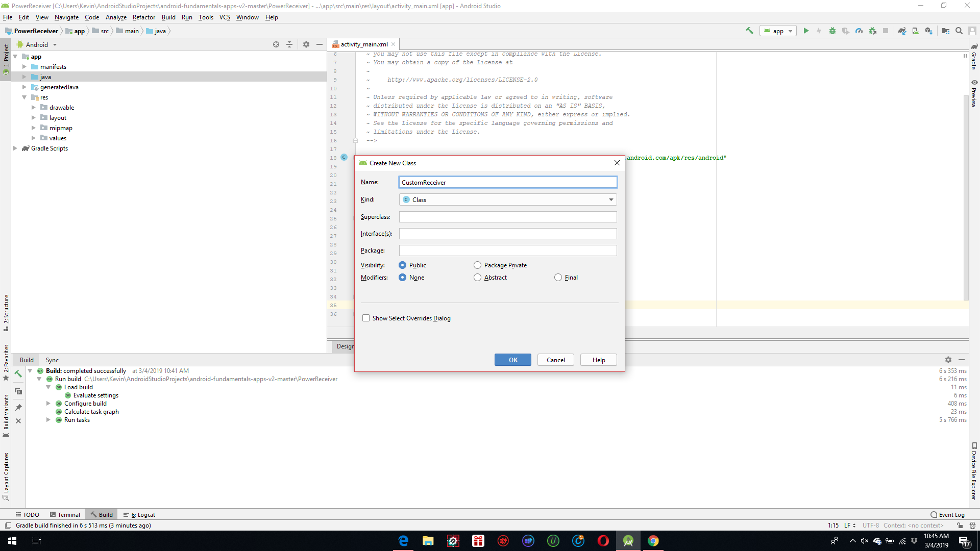Switch to the activity_main.xml editor tab
The height and width of the screenshot is (551, 980).
click(364, 44)
